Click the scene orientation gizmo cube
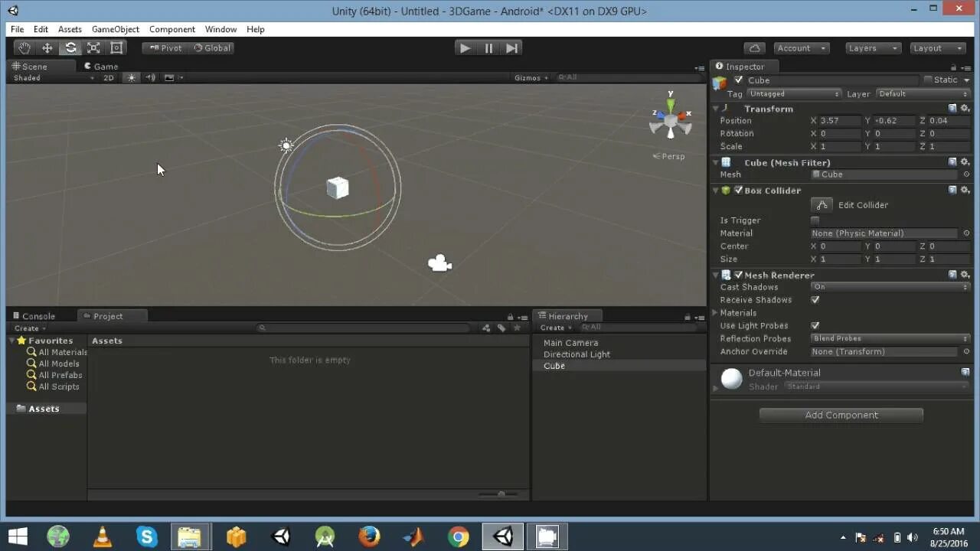The width and height of the screenshot is (980, 551). tap(671, 119)
